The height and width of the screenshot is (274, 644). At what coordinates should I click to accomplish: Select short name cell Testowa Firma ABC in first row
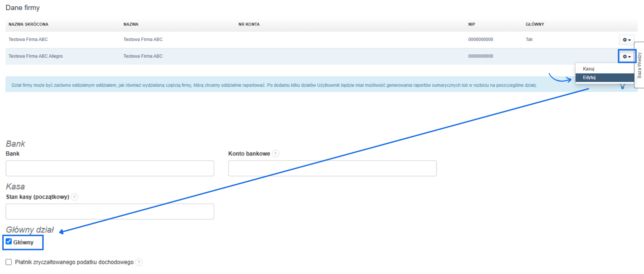[28, 40]
